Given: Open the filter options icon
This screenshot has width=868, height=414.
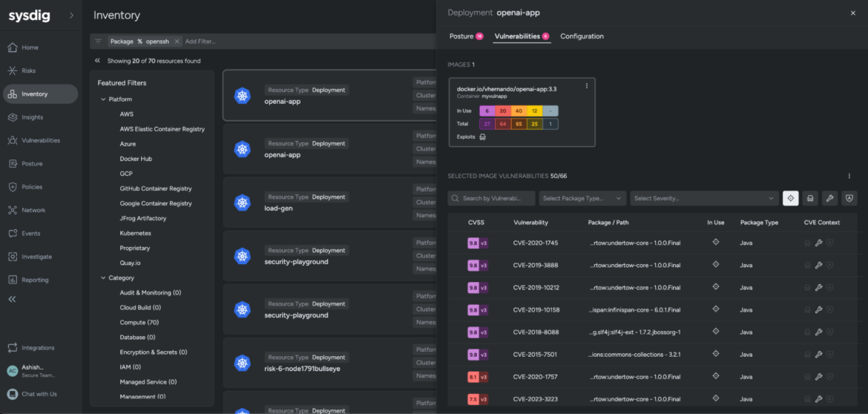Looking at the screenshot, I should click(98, 42).
